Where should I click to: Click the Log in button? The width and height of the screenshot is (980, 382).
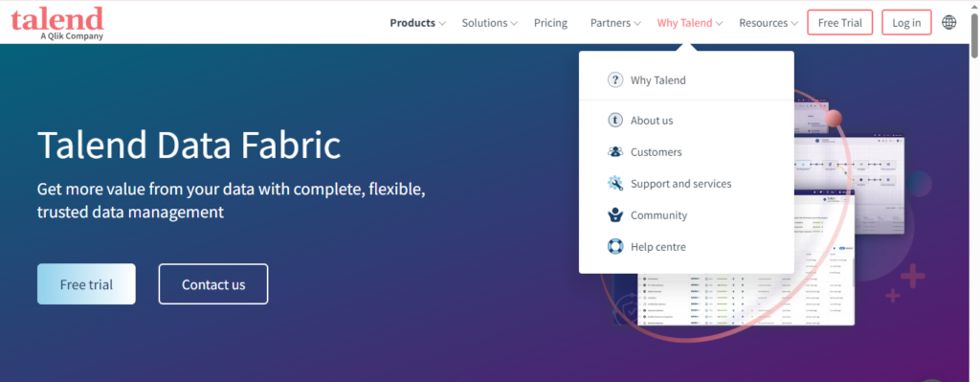[906, 23]
